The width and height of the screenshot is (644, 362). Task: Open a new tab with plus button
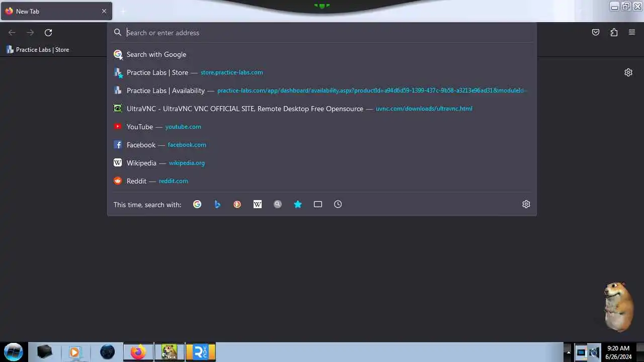click(123, 11)
